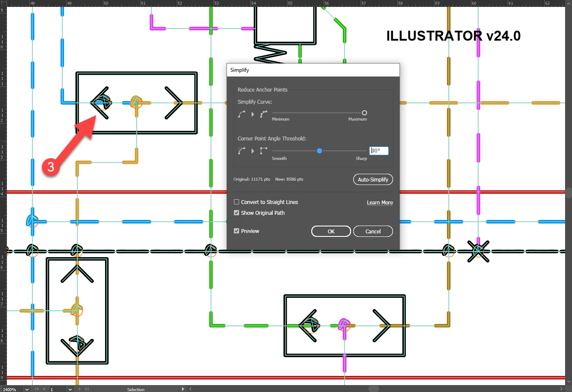Go to the next artboard
This screenshot has height=392, width=572.
pyautogui.click(x=80, y=389)
